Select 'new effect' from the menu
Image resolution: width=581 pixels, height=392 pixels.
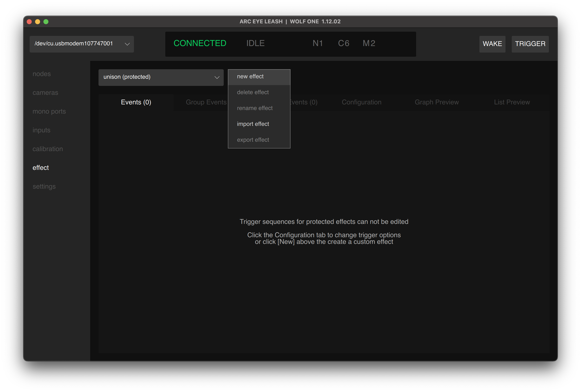pos(250,77)
